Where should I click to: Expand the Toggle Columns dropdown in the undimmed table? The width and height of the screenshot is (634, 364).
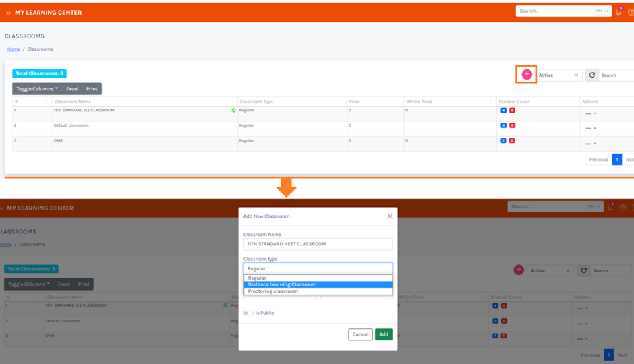[x=37, y=89]
